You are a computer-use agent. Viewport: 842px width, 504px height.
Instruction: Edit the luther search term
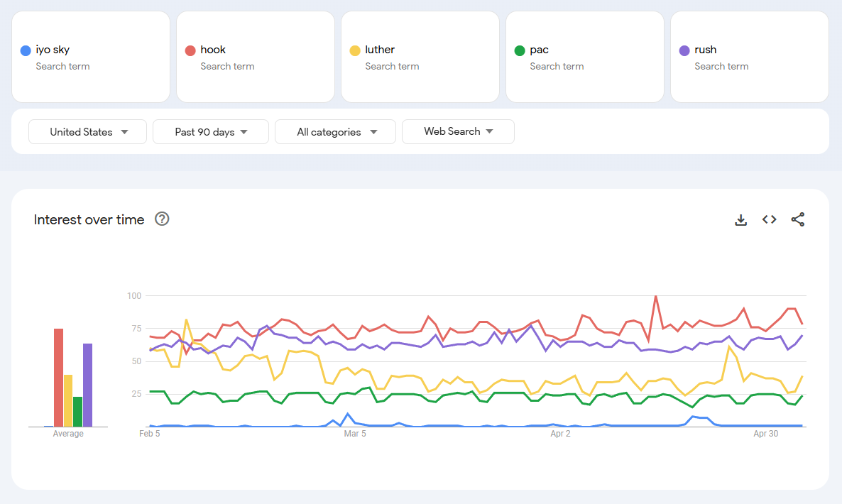click(380, 50)
